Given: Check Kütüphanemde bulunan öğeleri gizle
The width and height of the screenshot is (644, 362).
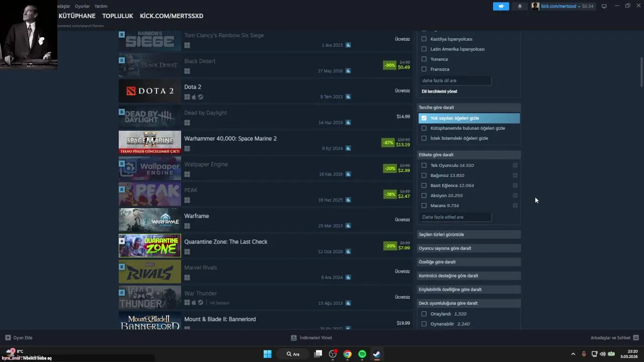Looking at the screenshot, I should point(424,128).
